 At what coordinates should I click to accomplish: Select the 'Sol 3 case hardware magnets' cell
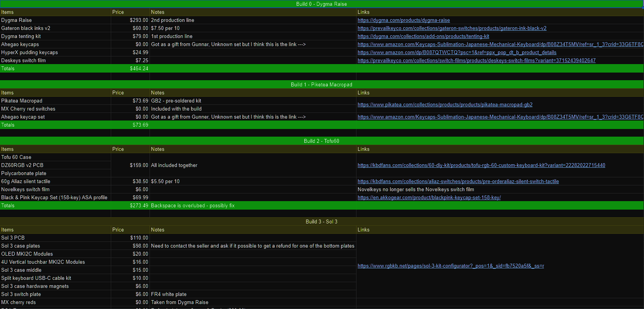[x=56, y=286]
